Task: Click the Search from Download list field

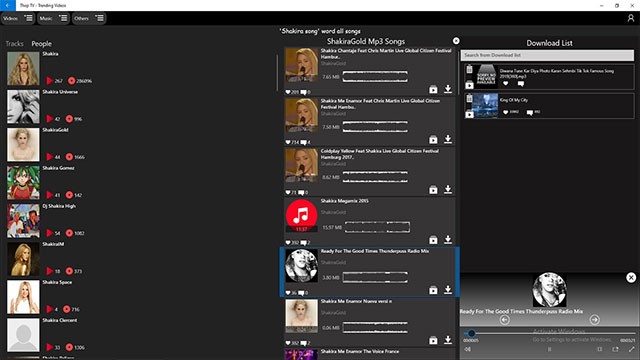Action: point(547,55)
